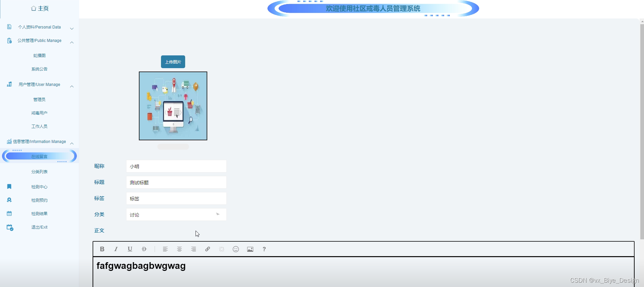Click the 用户管理/User Manage label
The image size is (644, 287).
click(x=40, y=85)
